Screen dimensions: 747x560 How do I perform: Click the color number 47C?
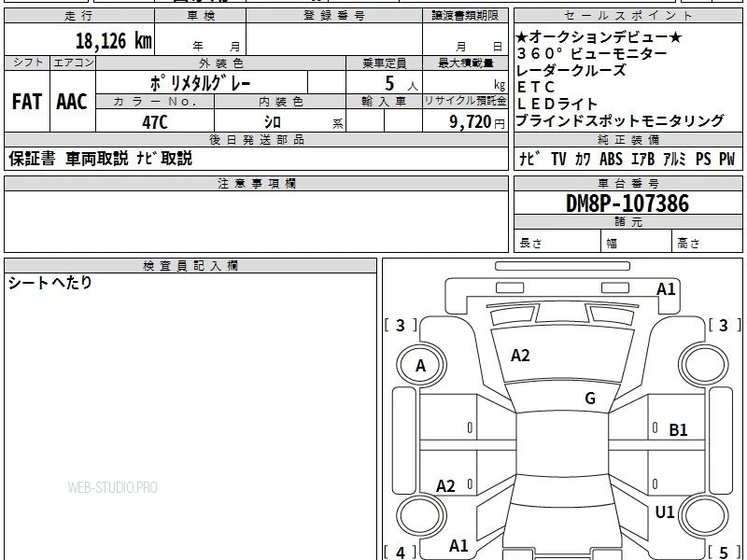(x=155, y=122)
